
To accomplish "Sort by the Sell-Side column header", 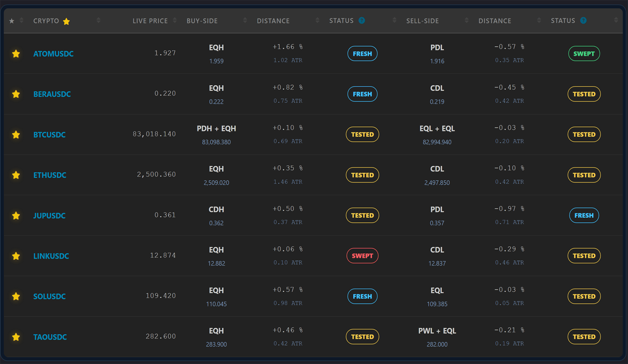I will pos(422,21).
